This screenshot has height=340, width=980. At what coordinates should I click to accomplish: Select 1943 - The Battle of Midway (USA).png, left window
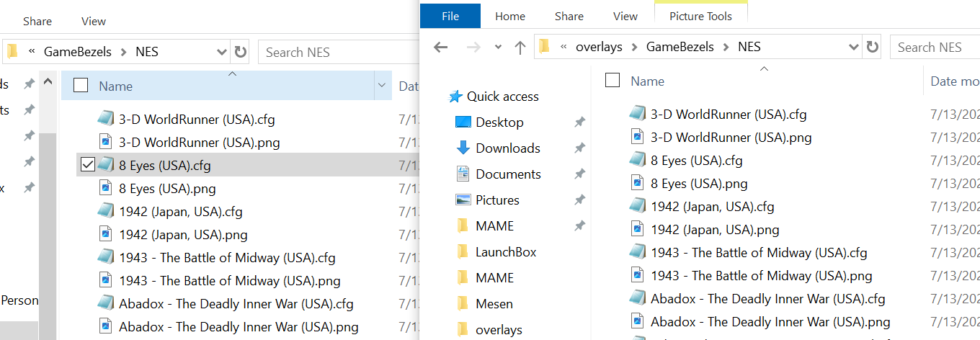229,280
